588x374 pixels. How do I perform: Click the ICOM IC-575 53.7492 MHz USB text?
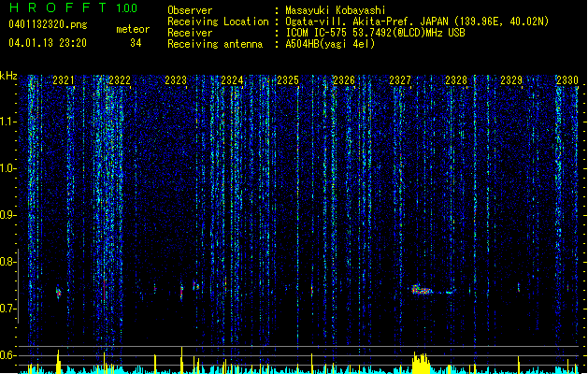(x=375, y=33)
